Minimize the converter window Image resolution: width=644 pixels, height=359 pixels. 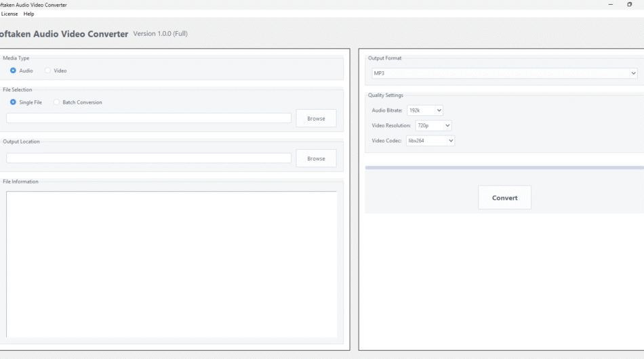(x=610, y=5)
